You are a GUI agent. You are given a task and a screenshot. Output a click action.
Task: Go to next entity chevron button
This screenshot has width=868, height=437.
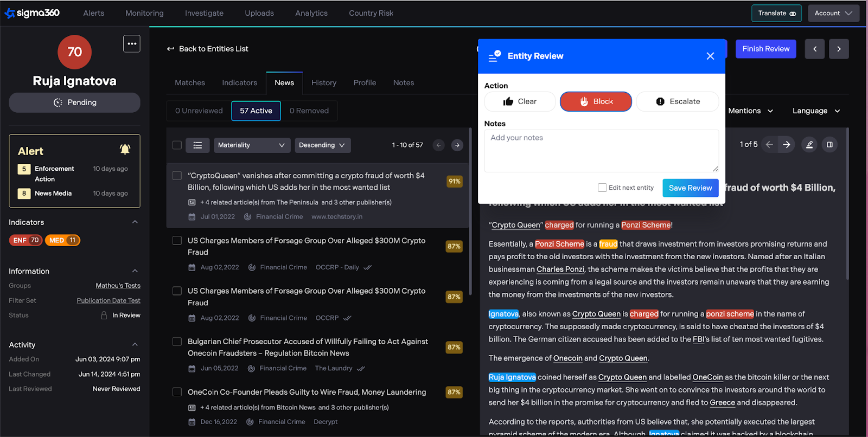(x=839, y=49)
